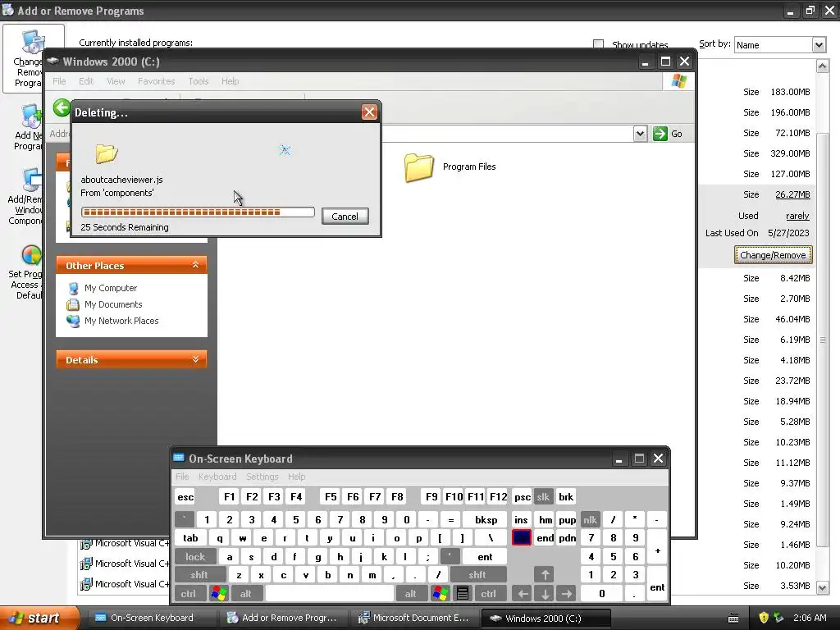Click the application menu key icon

tap(463, 594)
